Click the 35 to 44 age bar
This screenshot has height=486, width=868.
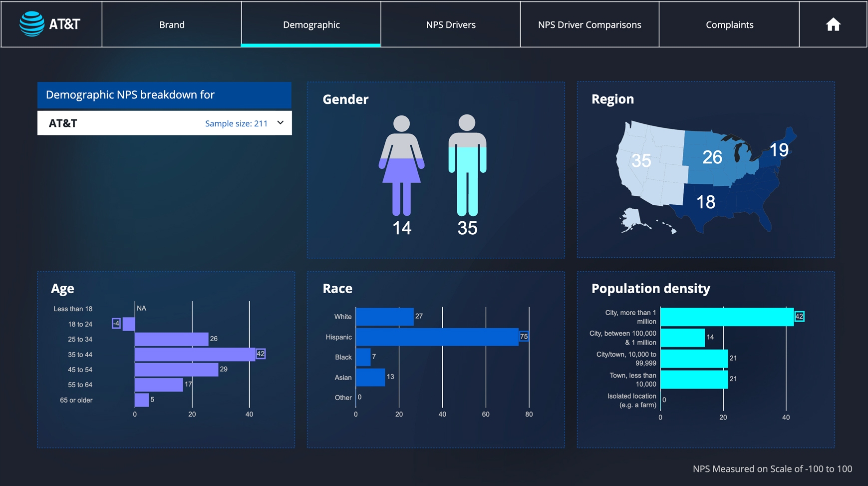pyautogui.click(x=195, y=354)
